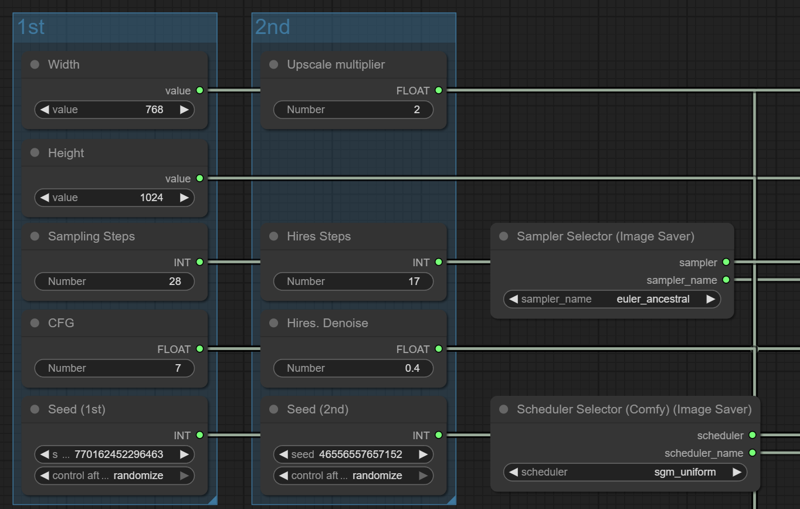Collapse the Sampling Steps node dot
The width and height of the screenshot is (800, 509).
(35, 236)
